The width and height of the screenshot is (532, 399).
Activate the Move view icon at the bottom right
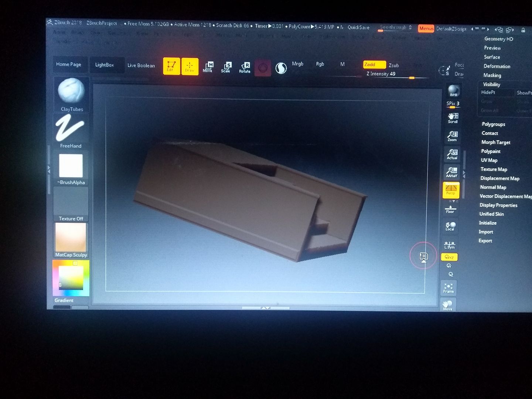coord(448,306)
